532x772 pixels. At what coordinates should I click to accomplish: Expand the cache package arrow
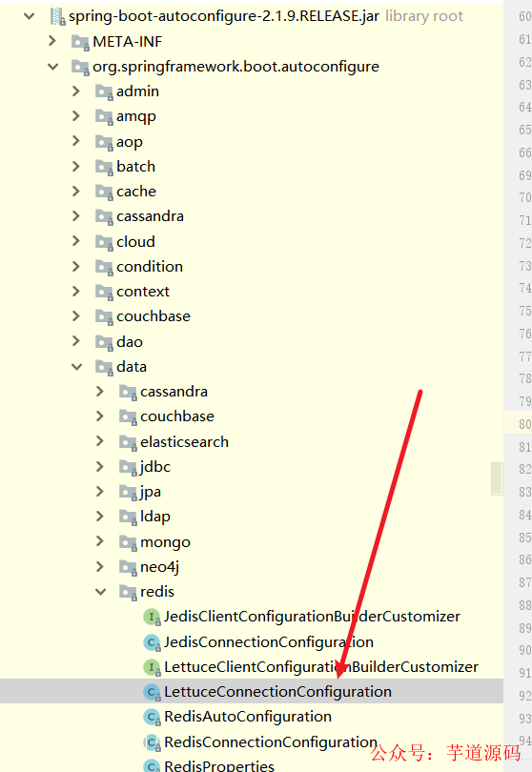click(76, 191)
